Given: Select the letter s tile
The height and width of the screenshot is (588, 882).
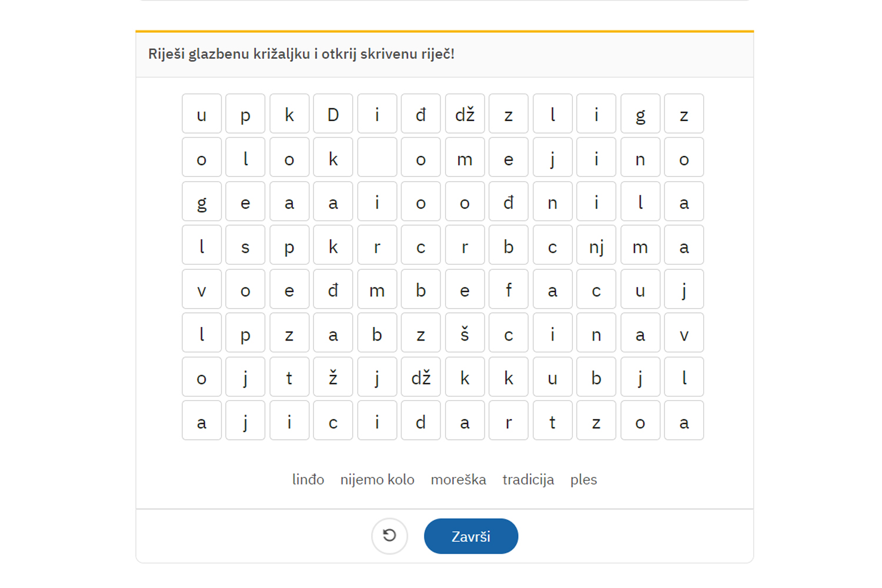Looking at the screenshot, I should point(245,246).
